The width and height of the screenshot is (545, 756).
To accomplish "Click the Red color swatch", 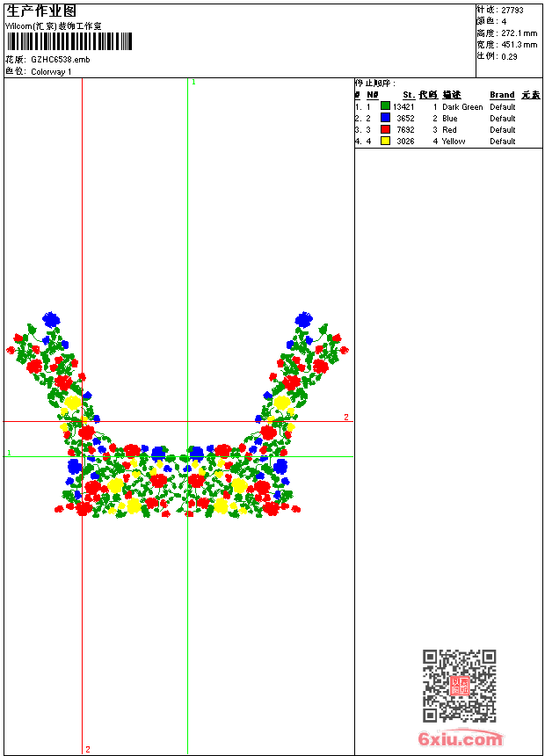I will (385, 129).
